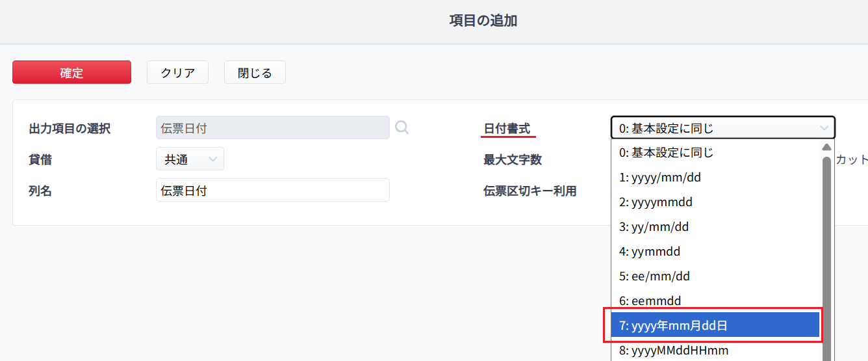Collapse the 日付書式 combo box
The image size is (868, 361).
pyautogui.click(x=723, y=128)
